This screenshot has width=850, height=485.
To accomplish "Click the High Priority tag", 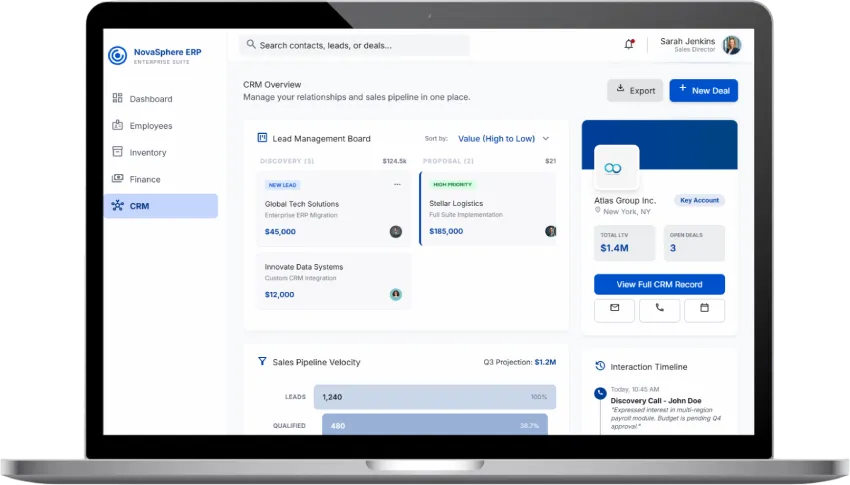I will [453, 184].
